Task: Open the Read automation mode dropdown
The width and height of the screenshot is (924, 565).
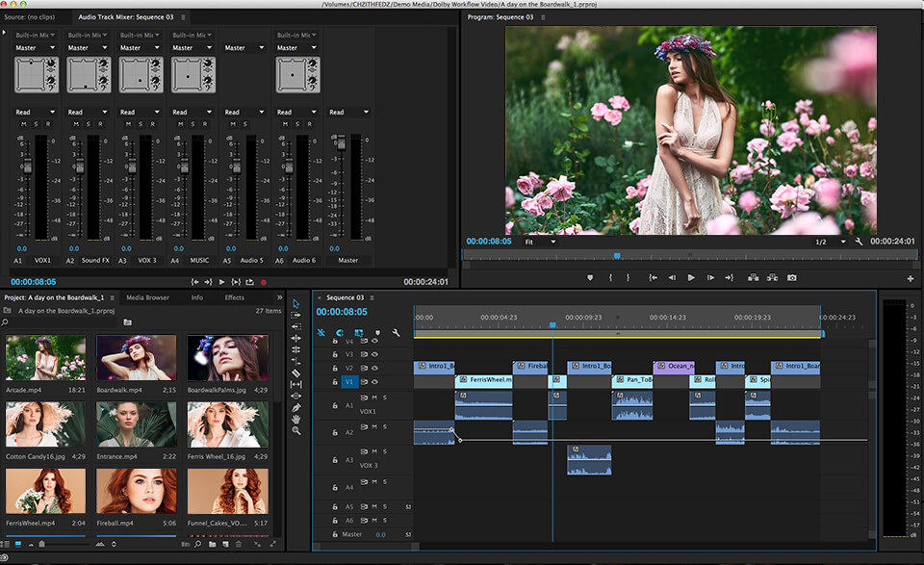Action: [x=32, y=112]
